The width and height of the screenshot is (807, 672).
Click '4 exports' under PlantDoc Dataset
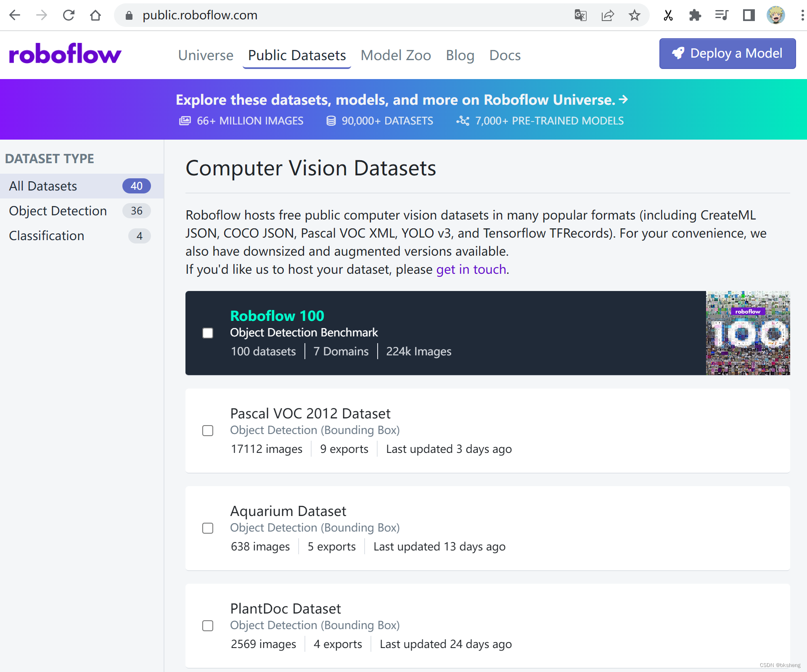pyautogui.click(x=338, y=644)
